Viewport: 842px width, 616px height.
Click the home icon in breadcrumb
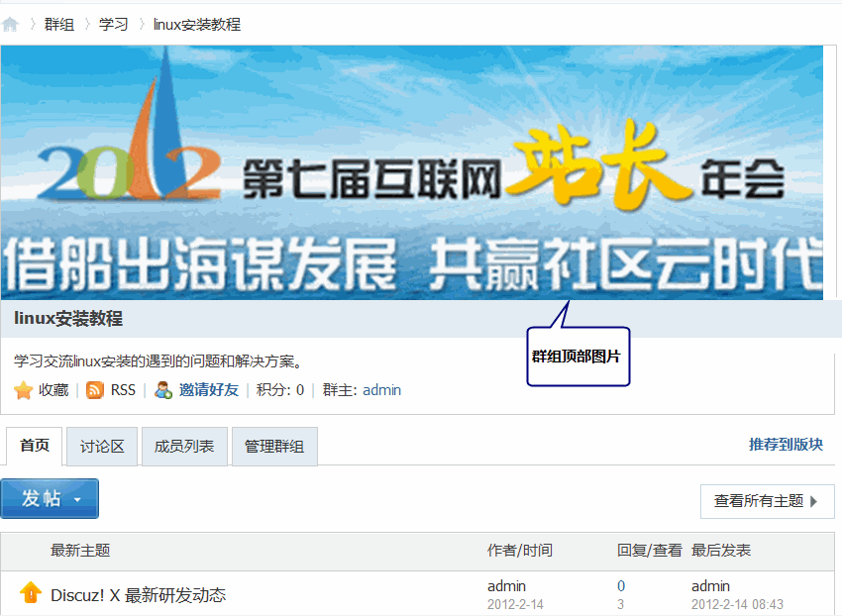pyautogui.click(x=11, y=25)
